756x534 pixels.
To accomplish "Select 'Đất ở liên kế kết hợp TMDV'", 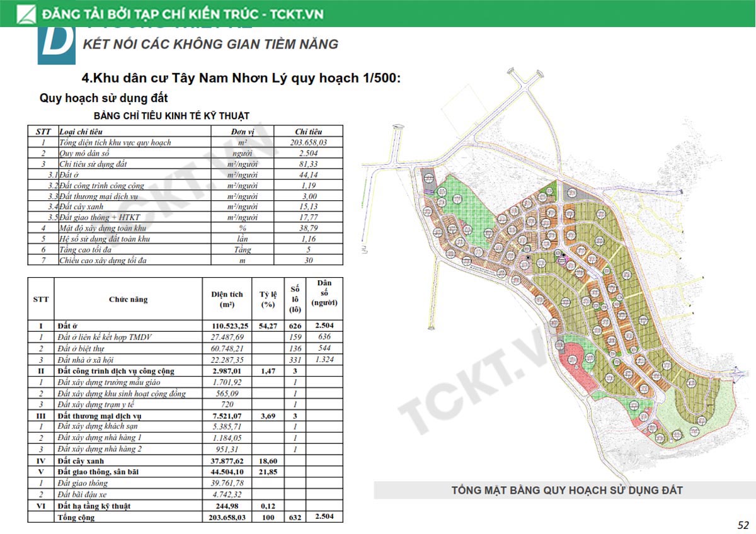I will [104, 338].
